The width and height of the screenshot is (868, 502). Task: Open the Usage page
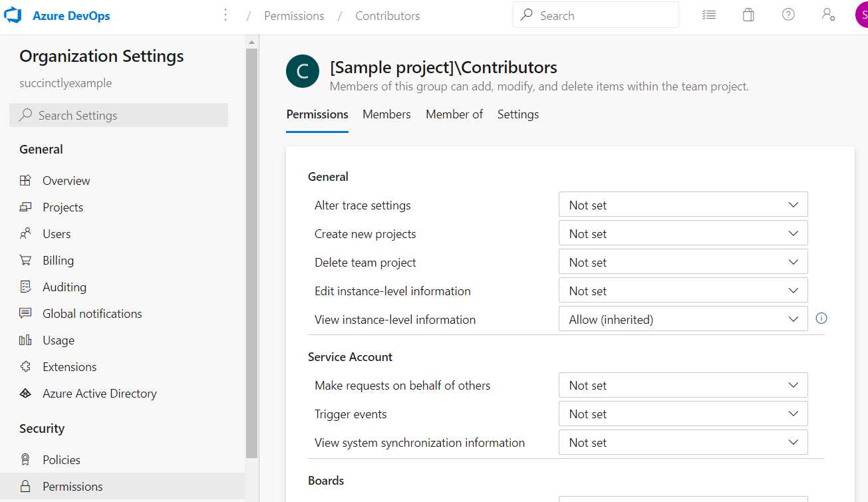(59, 340)
